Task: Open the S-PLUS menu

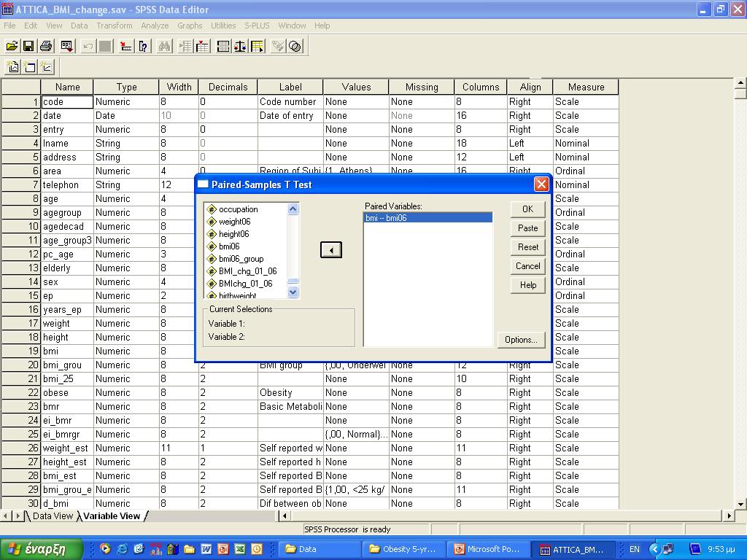Action: 257,26
